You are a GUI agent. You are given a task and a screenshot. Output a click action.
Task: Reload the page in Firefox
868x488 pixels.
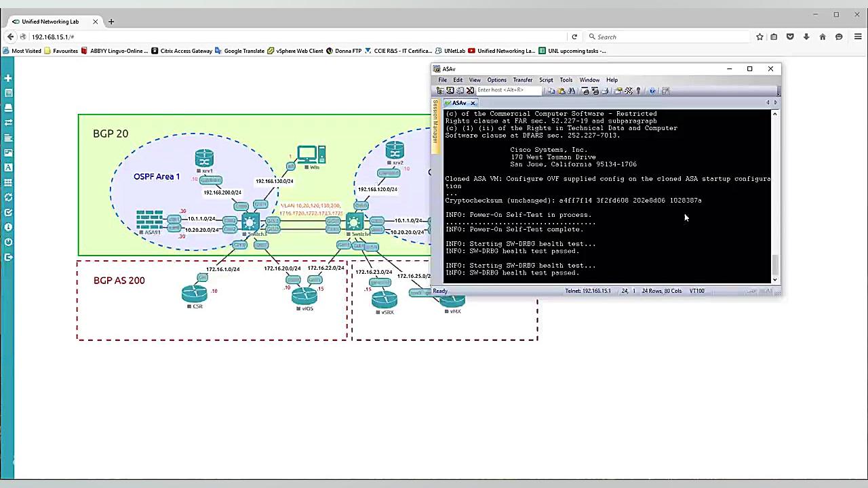click(x=574, y=37)
